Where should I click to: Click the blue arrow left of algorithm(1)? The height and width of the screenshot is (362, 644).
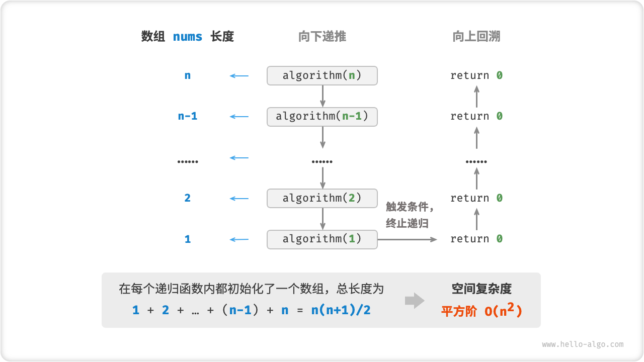click(x=239, y=239)
